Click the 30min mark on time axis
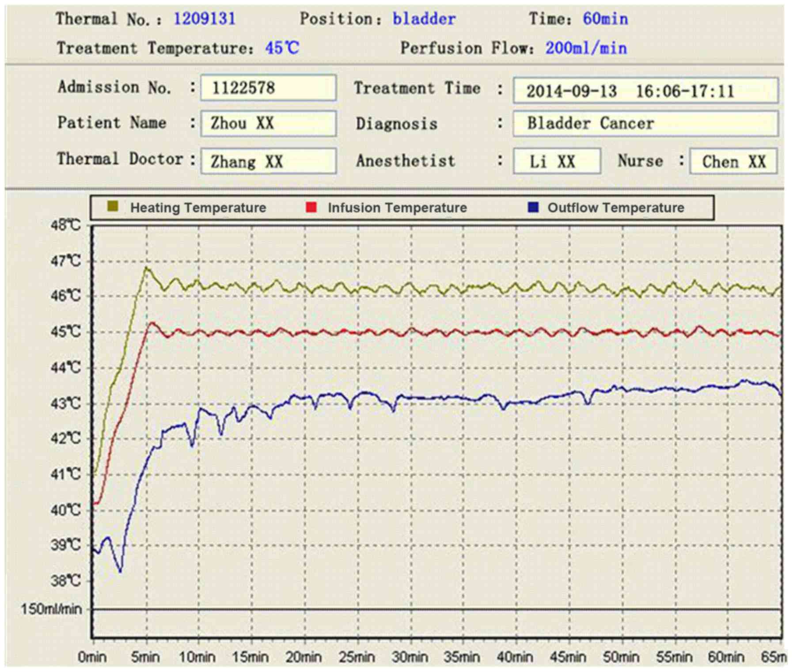Screen dimensions: 793x672 (x=410, y=657)
